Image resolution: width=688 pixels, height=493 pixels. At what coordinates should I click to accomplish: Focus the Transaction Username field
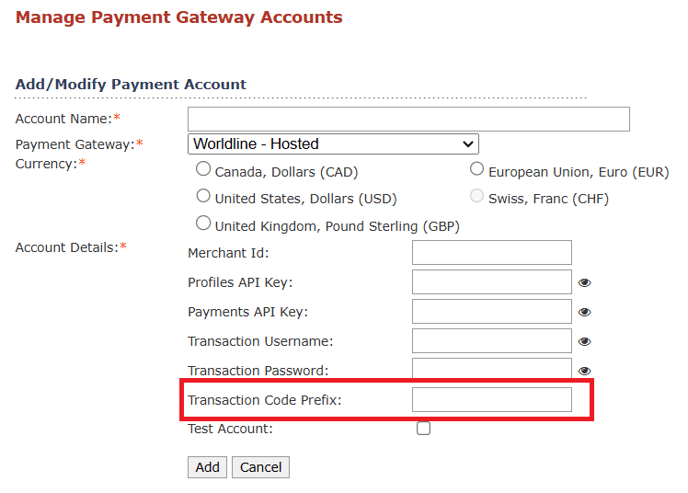coord(492,340)
